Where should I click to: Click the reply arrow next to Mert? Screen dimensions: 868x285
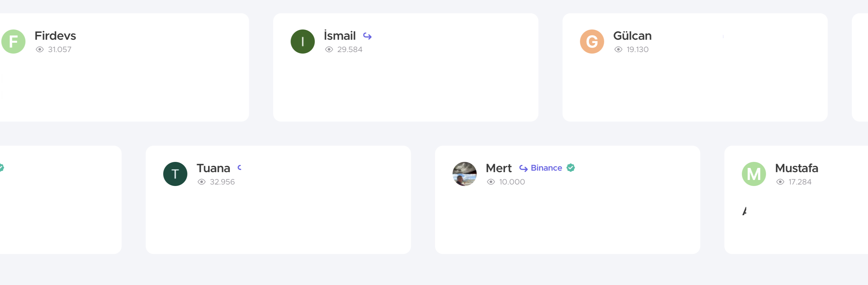coord(523,168)
